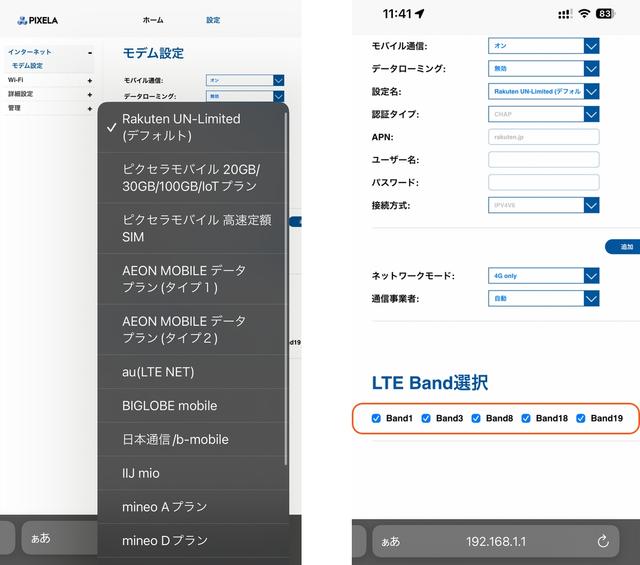Expand the 管理 sidebar section
Viewport: 640px width, 565px height.
point(90,109)
